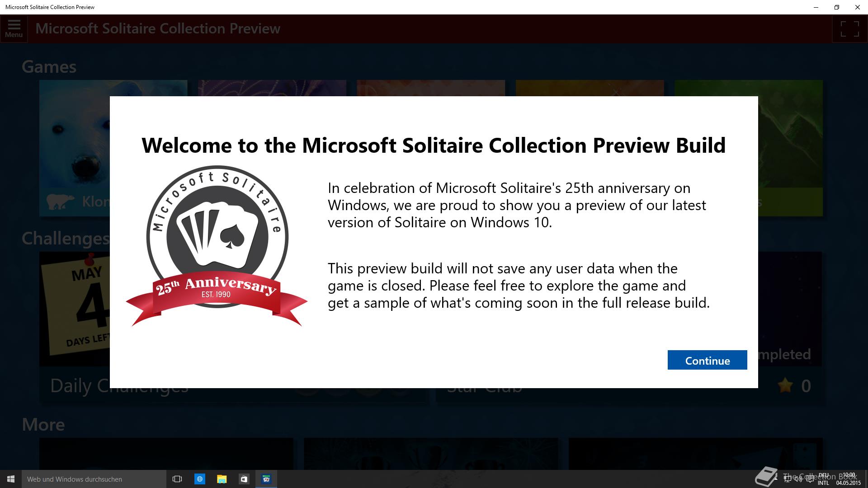Select the Klondike polar bear game tile
The height and width of the screenshot is (488, 868).
(x=75, y=148)
